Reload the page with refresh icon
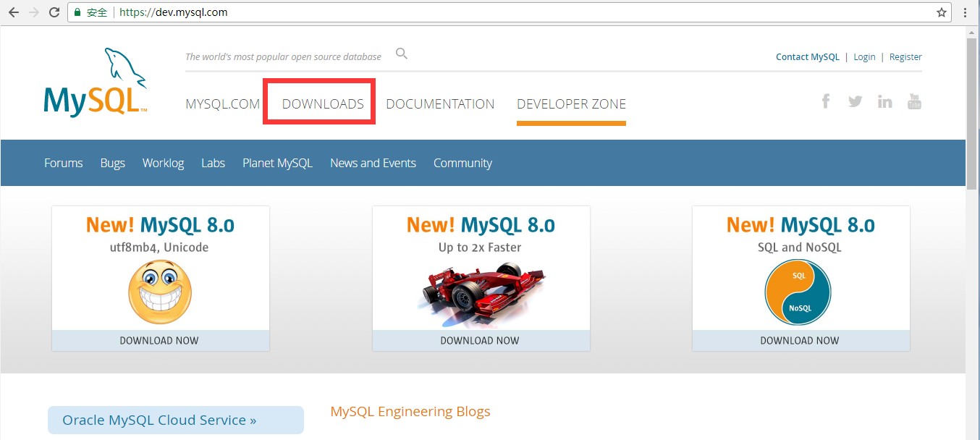980x440 pixels. [54, 12]
